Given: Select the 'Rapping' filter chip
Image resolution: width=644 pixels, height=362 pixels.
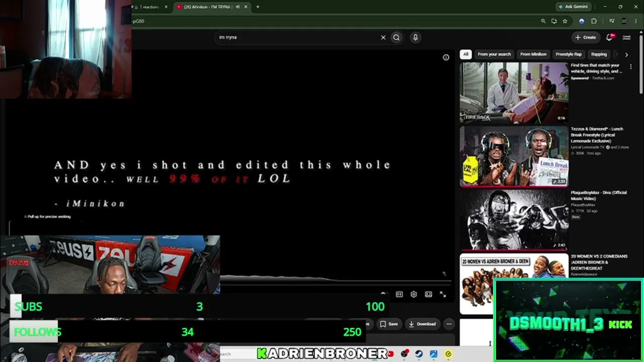Looking at the screenshot, I should click(x=599, y=54).
